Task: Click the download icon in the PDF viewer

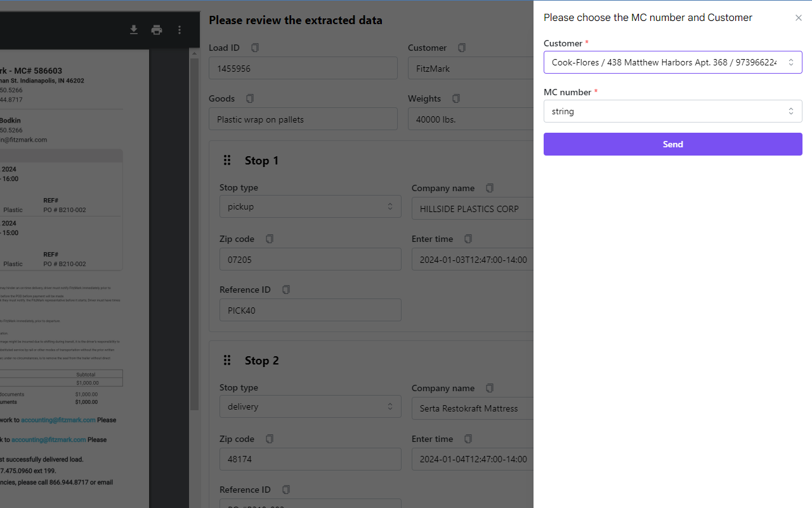Action: (133, 29)
